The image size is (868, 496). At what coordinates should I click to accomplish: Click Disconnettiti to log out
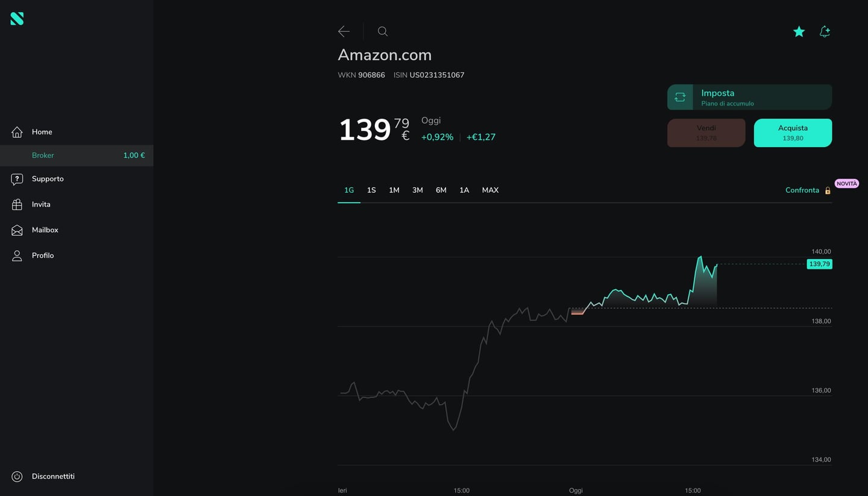click(52, 476)
